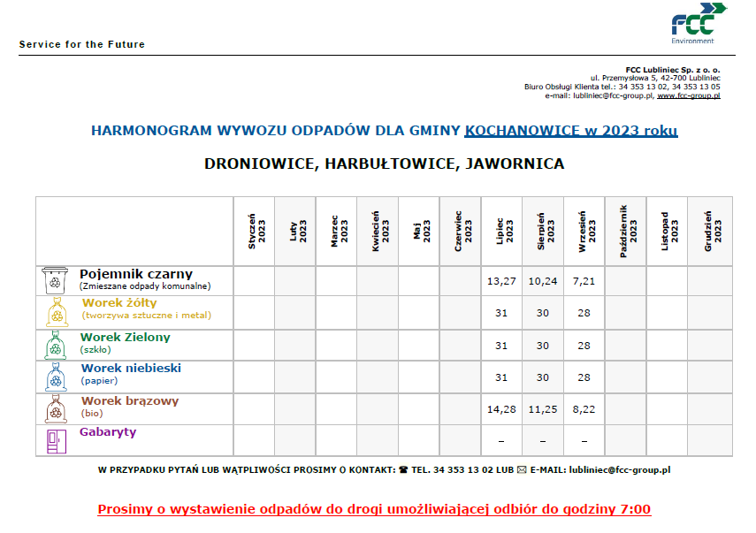The width and height of the screenshot is (756, 533).
Task: Click the purple Gabaryty furniture icon
Action: click(x=56, y=439)
